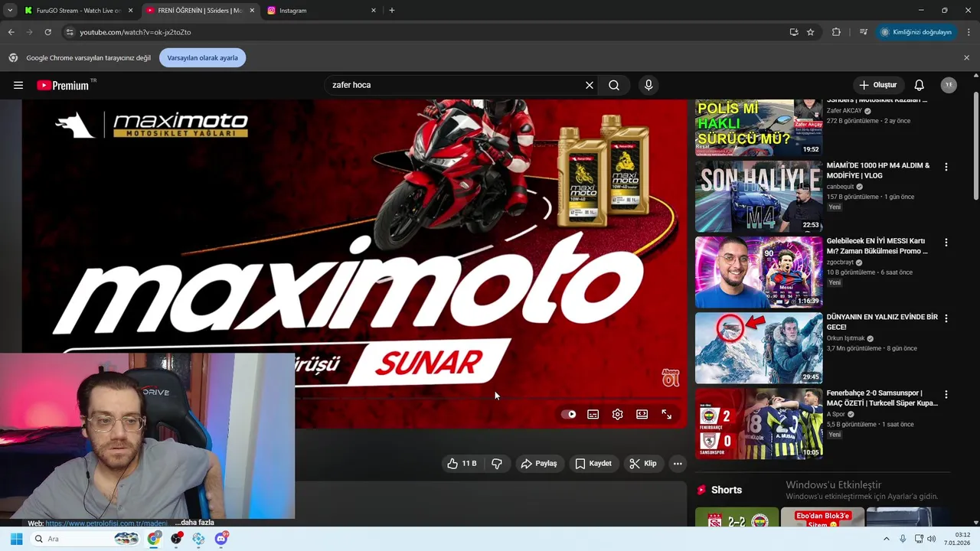980x551 pixels.
Task: Click the channel Abone Ol watermark in the player
Action: pyautogui.click(x=671, y=377)
